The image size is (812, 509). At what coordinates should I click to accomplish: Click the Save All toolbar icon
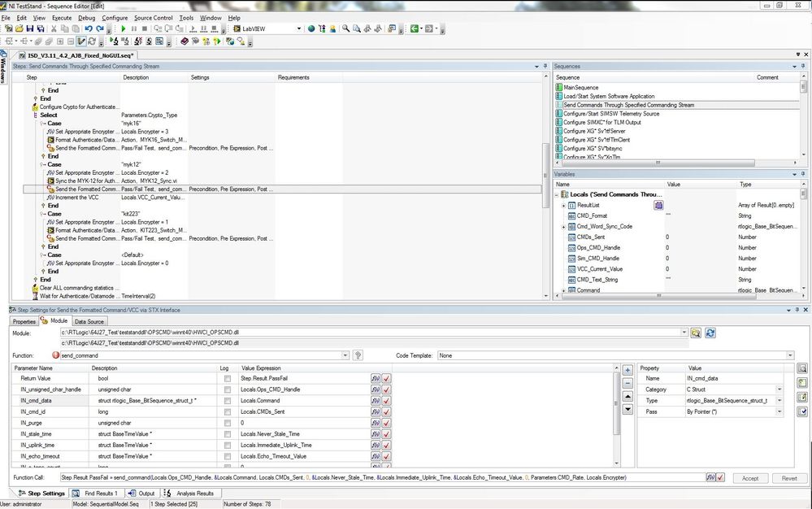point(40,29)
